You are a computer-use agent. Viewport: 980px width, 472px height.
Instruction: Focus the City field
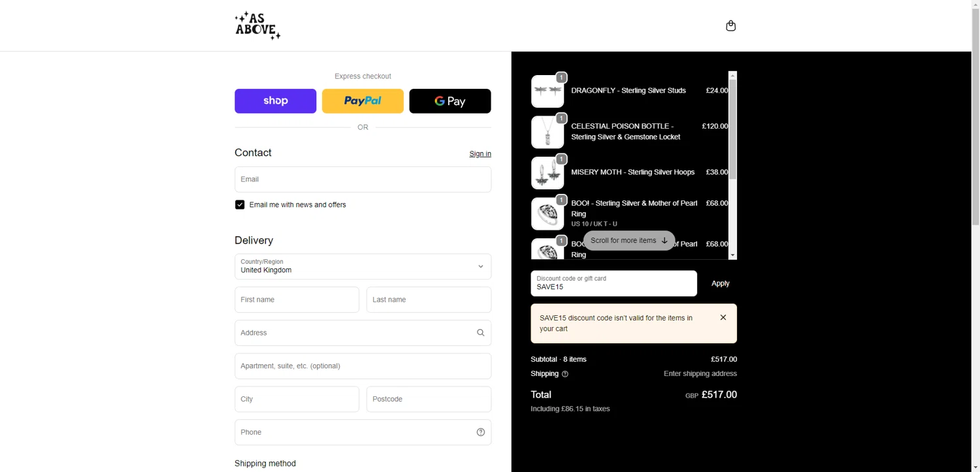click(x=297, y=399)
